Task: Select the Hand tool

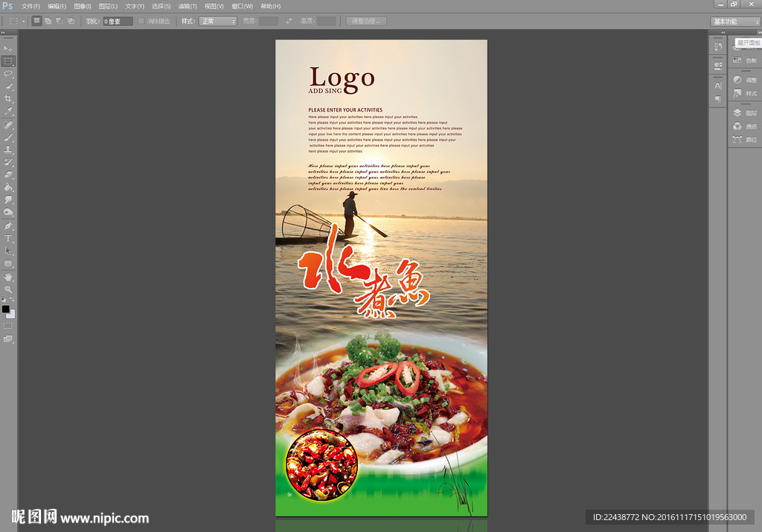Action: tap(9, 277)
